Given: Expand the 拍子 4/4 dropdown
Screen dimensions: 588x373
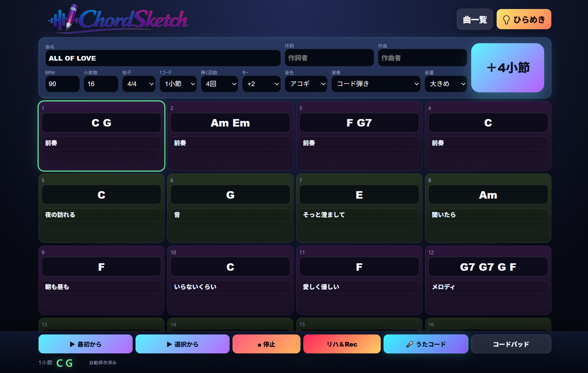Looking at the screenshot, I should coord(139,84).
